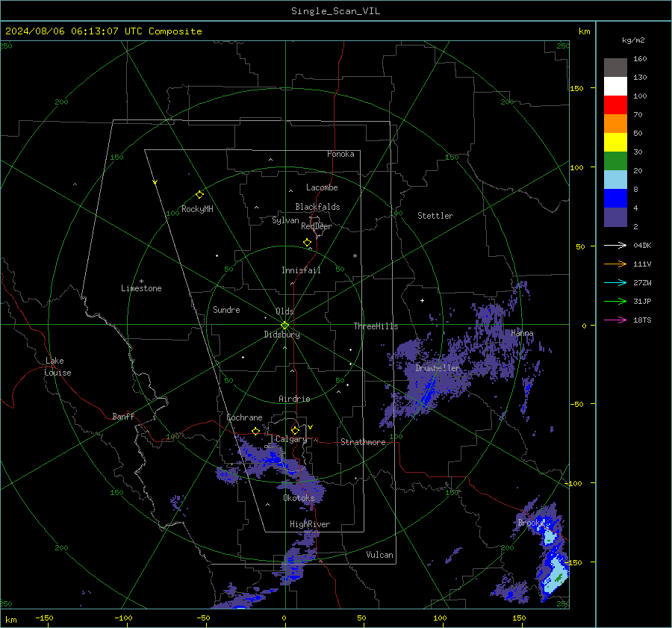Click the Ponoka town label
Screen dimensions: 672x628
[340, 154]
